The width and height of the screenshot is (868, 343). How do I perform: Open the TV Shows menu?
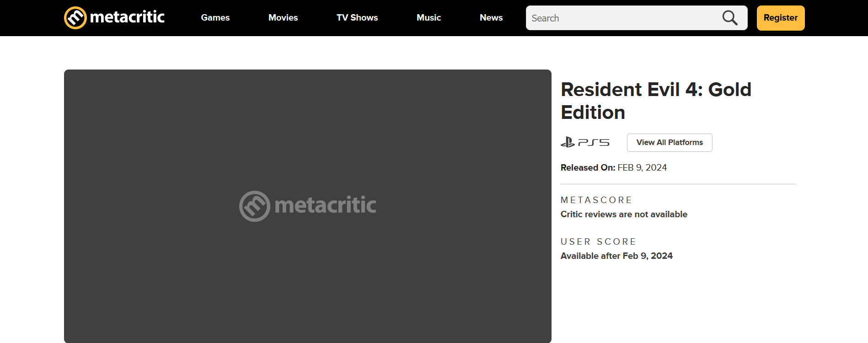[357, 18]
